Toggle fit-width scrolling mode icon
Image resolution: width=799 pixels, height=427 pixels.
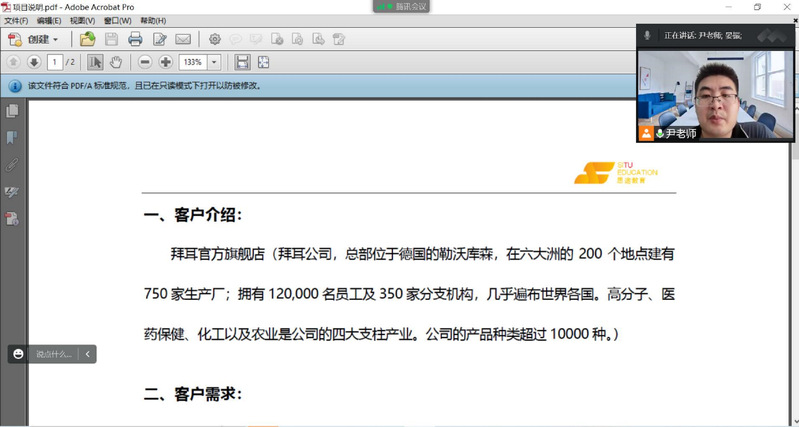[x=243, y=62]
